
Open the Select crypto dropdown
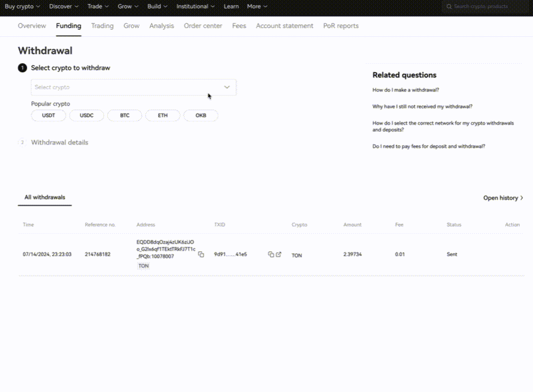pos(133,87)
